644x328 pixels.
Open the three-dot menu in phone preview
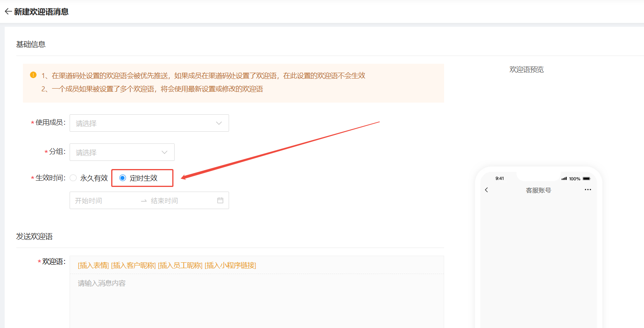pyautogui.click(x=588, y=190)
